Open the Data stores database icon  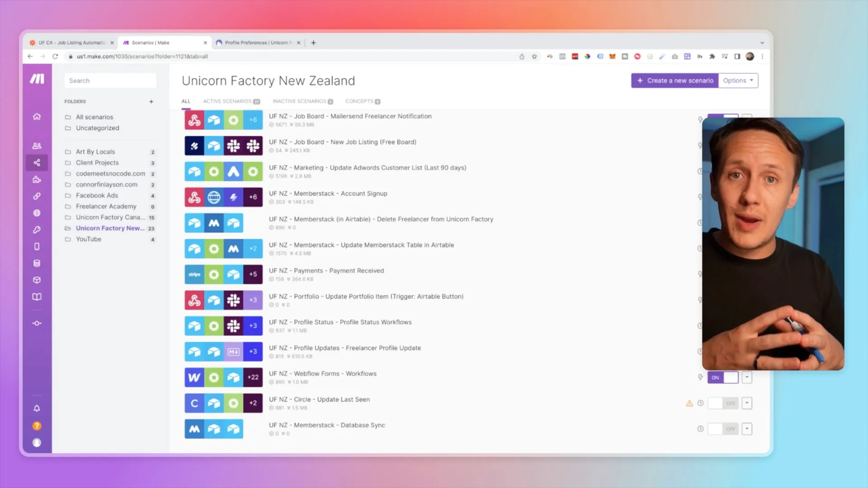point(37,263)
